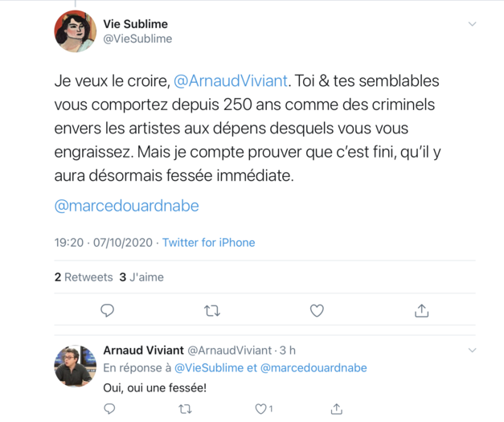Share the Vie Sublime tweet
504x422 pixels.
(421, 310)
